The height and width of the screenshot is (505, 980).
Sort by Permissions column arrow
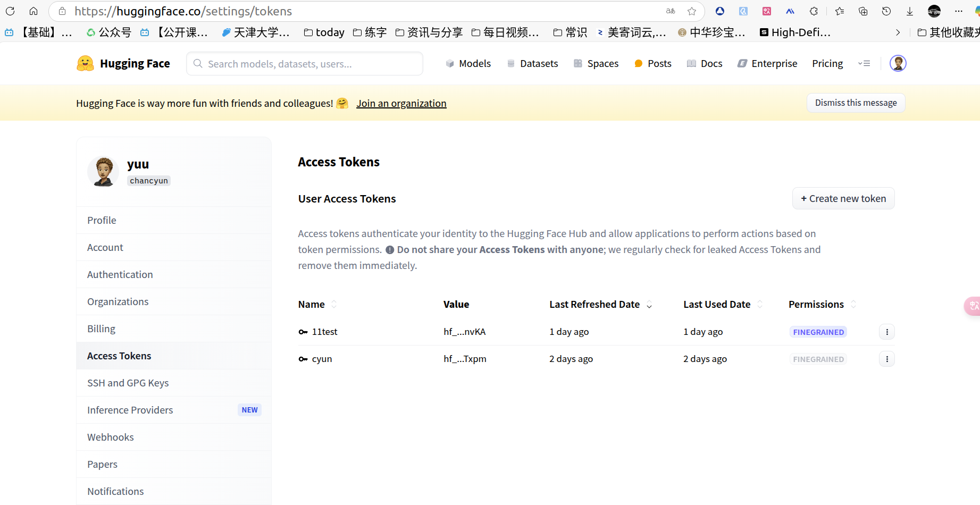tap(853, 304)
